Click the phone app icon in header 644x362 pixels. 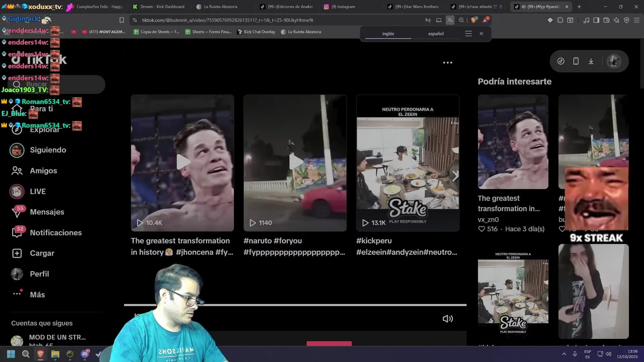[x=576, y=61]
